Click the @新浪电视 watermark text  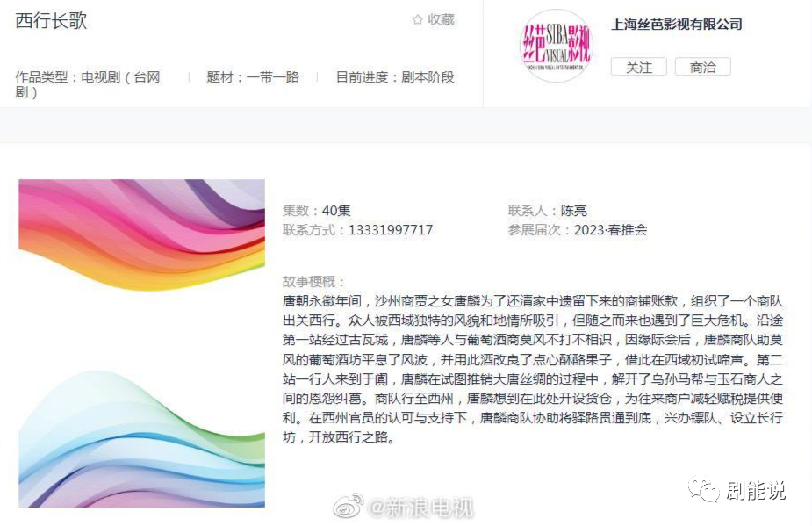tap(420, 507)
